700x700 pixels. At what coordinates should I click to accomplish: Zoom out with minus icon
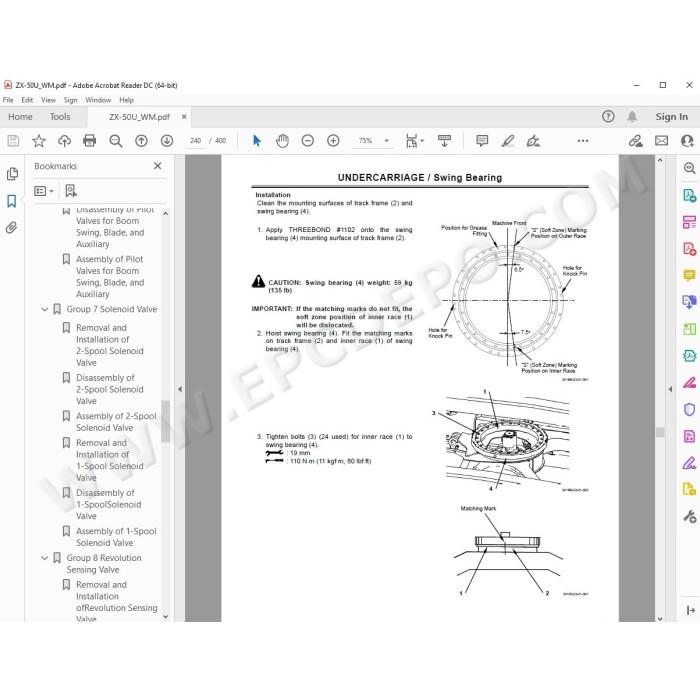pos(308,141)
